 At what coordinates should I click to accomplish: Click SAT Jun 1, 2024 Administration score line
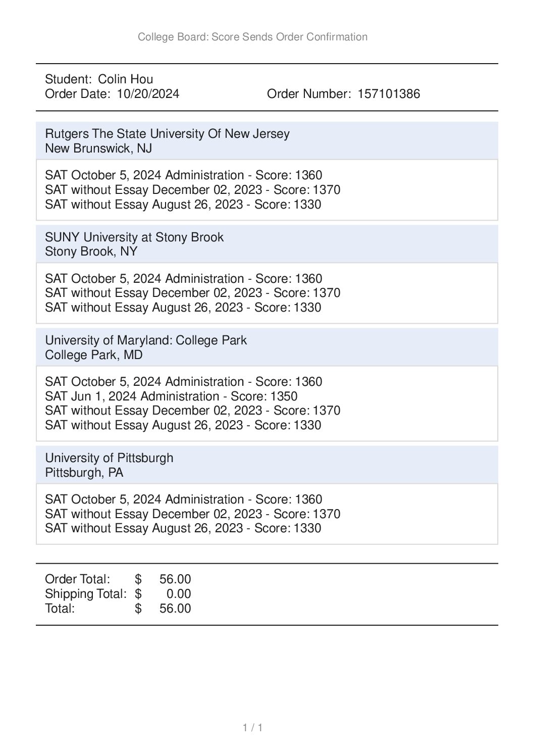click(171, 396)
